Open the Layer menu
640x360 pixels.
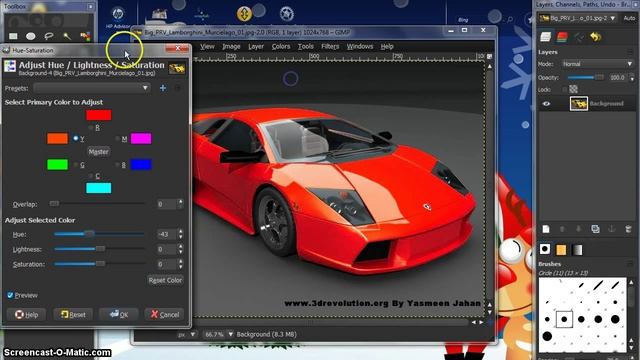coord(256,47)
